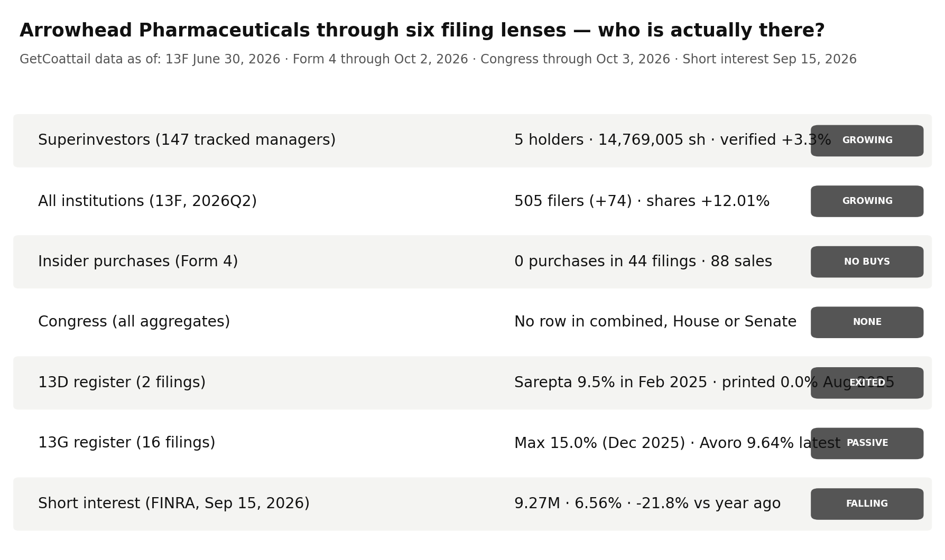Screen dimensions: 945x560
Task: Select the PASSIVE badge in 13G row
Action: pos(867,443)
